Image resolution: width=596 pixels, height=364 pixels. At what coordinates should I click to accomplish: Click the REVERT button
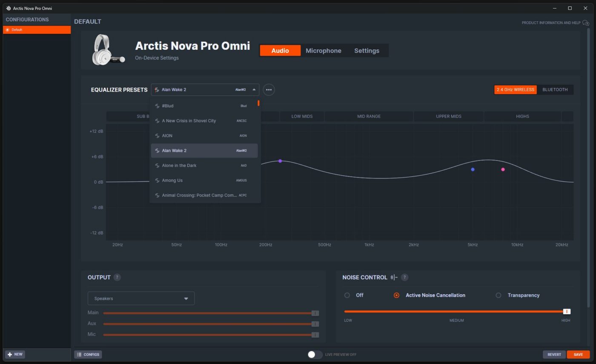[x=554, y=355]
